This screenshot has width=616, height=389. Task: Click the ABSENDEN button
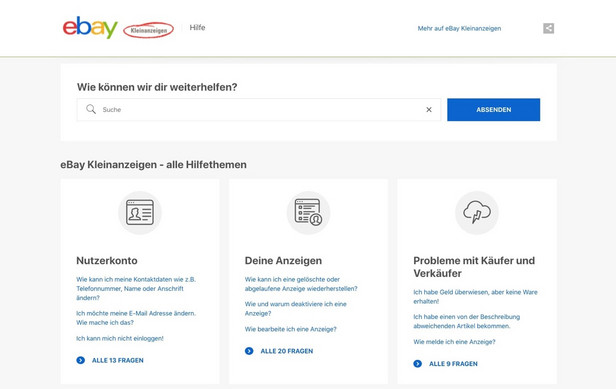pyautogui.click(x=493, y=110)
